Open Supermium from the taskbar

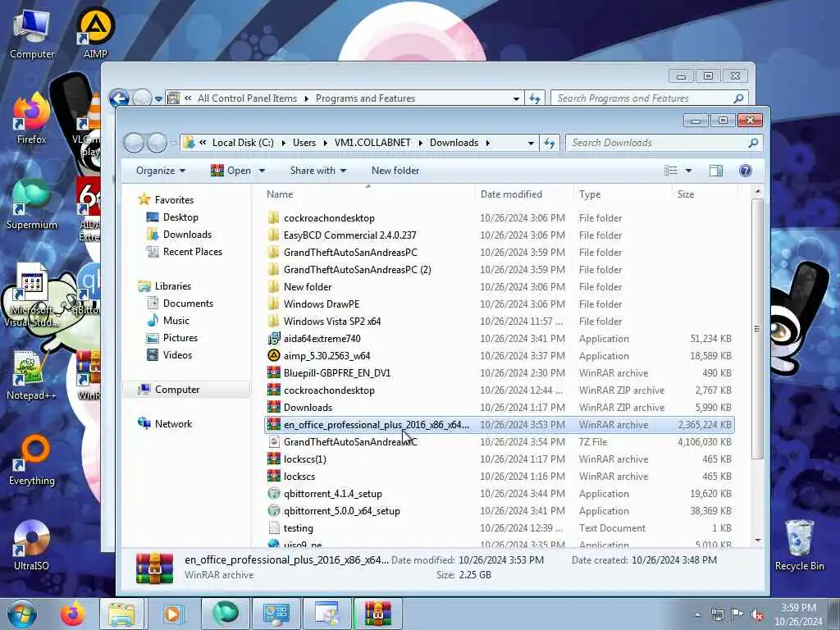point(225,614)
